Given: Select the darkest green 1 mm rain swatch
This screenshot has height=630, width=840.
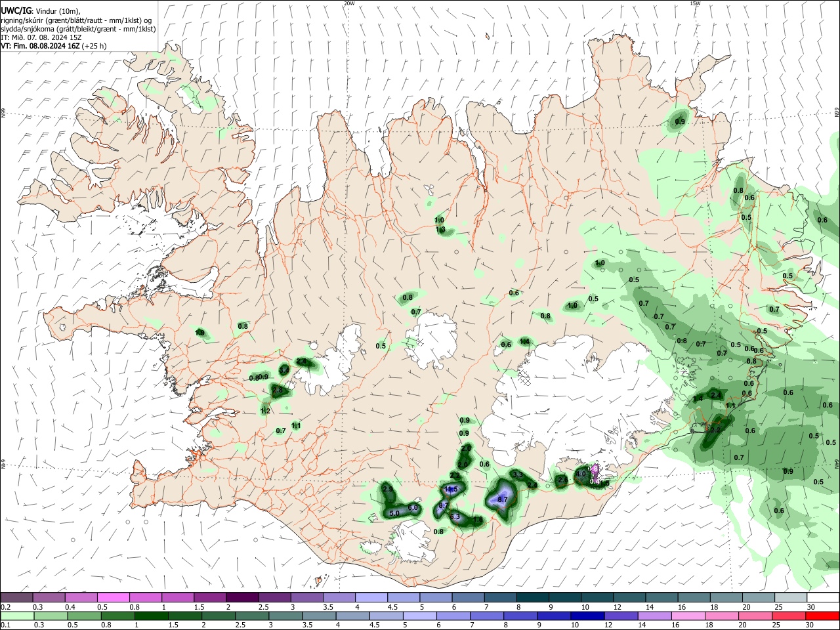Looking at the screenshot, I should coord(151,616).
